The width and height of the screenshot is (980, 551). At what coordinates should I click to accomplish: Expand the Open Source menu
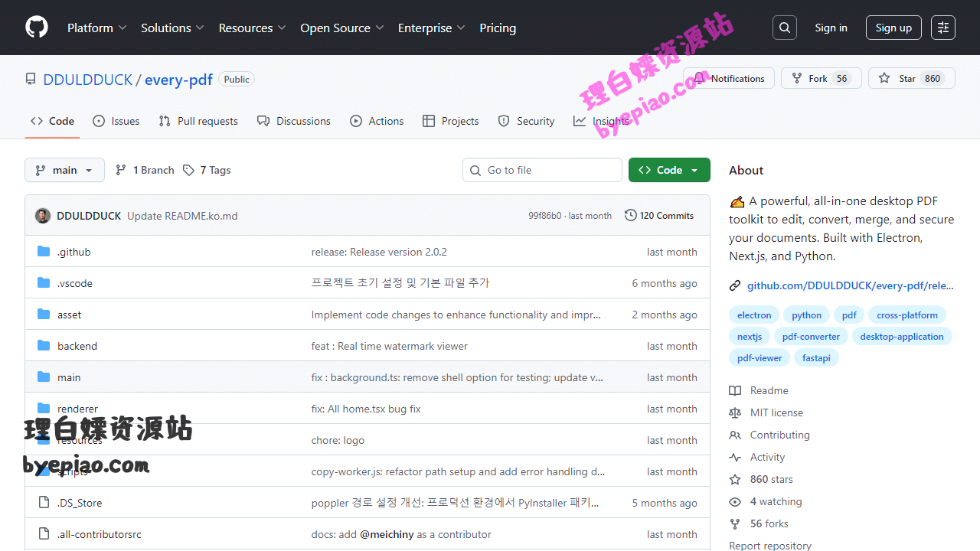click(341, 28)
